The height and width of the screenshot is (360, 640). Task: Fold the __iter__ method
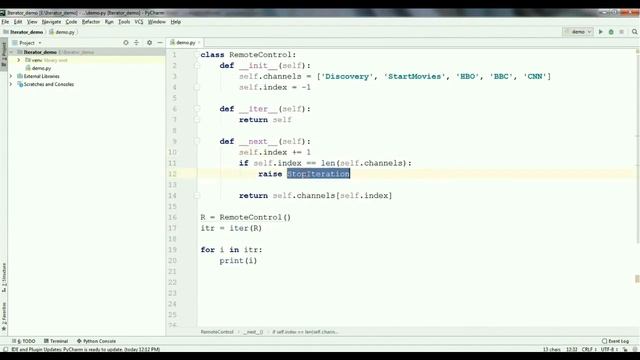[x=196, y=109]
